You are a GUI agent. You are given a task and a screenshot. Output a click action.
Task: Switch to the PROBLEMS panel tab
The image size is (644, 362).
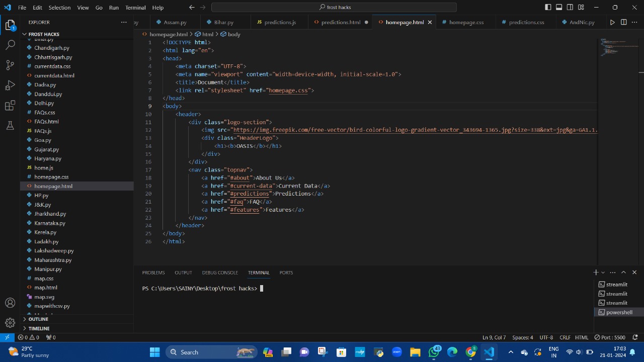153,273
